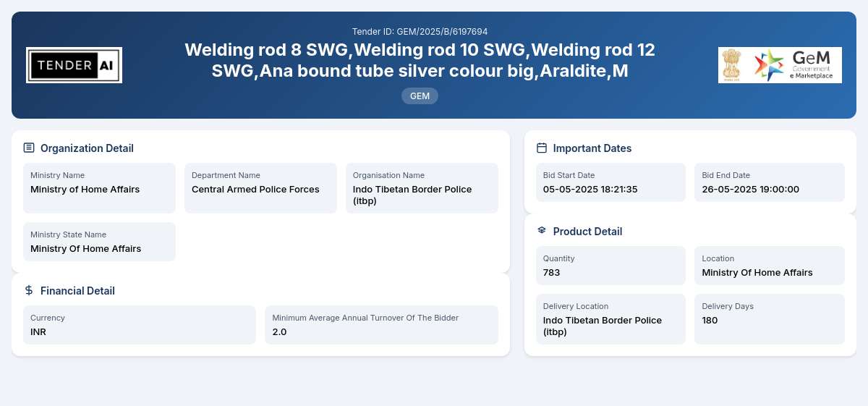Click the Important Dates calendar icon
Screen dimensions: 868x406
coord(542,148)
